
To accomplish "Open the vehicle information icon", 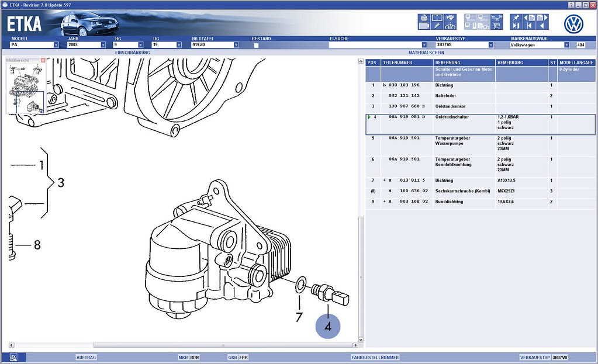I will (450, 26).
